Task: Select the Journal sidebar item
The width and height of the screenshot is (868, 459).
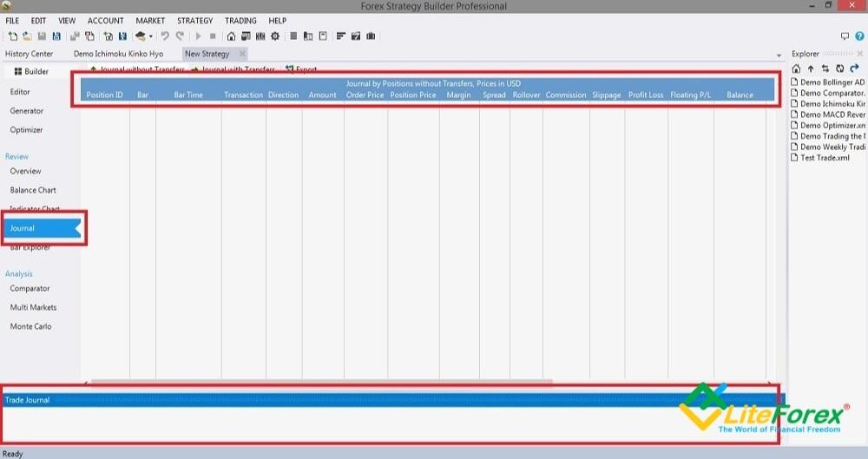Action: 42,228
